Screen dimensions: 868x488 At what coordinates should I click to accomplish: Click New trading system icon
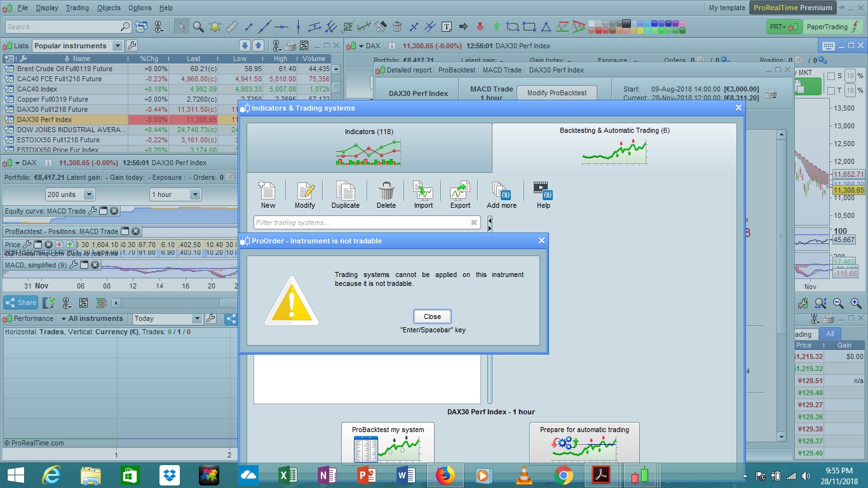point(268,194)
